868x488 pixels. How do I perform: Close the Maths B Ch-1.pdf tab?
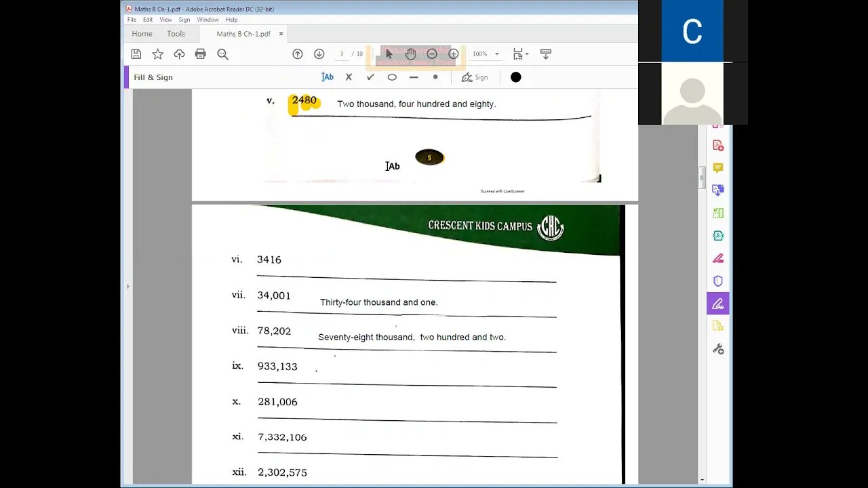tap(281, 34)
